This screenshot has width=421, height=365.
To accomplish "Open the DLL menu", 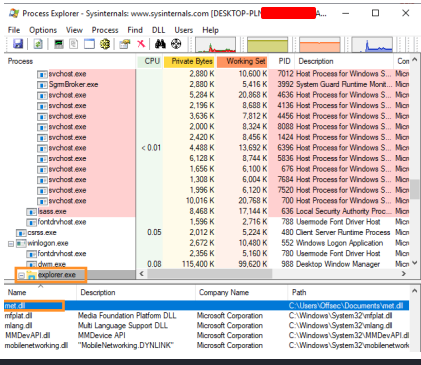I will 159,30.
